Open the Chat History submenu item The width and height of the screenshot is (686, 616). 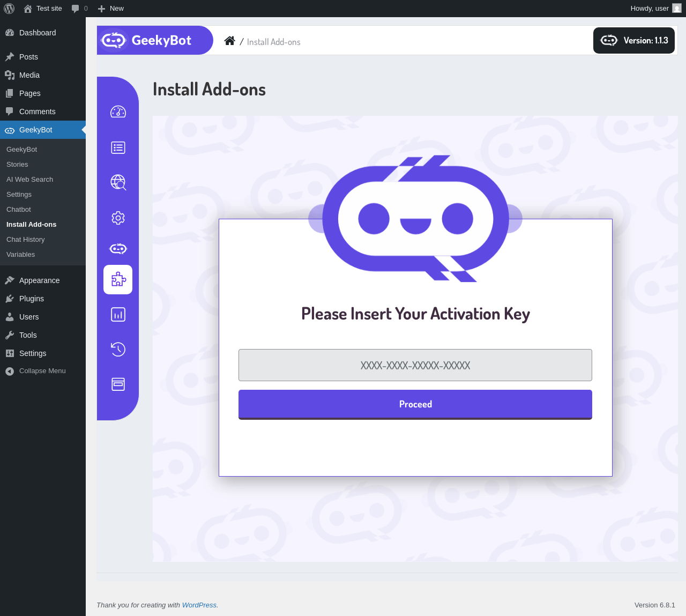pyautogui.click(x=43, y=240)
